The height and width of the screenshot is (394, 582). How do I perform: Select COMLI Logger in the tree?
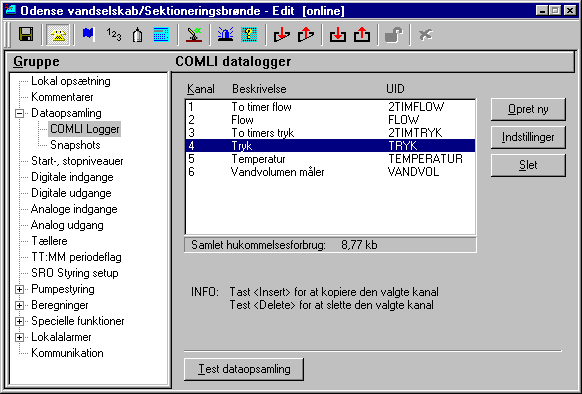point(85,129)
